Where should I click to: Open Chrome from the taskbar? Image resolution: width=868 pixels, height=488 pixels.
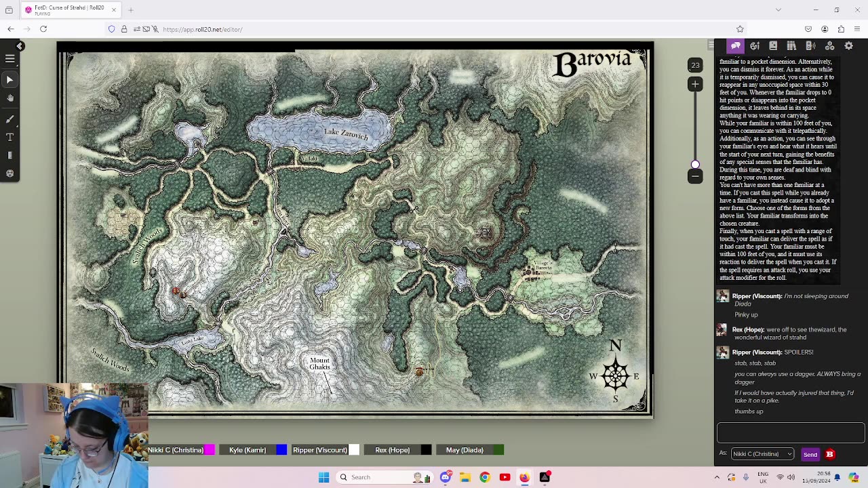pos(485,477)
